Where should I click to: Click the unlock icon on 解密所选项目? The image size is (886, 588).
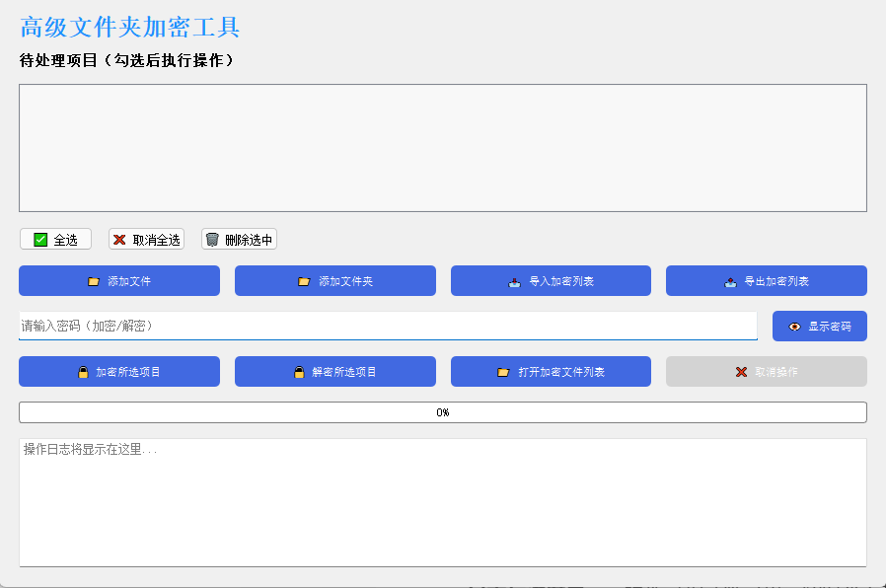click(x=298, y=371)
